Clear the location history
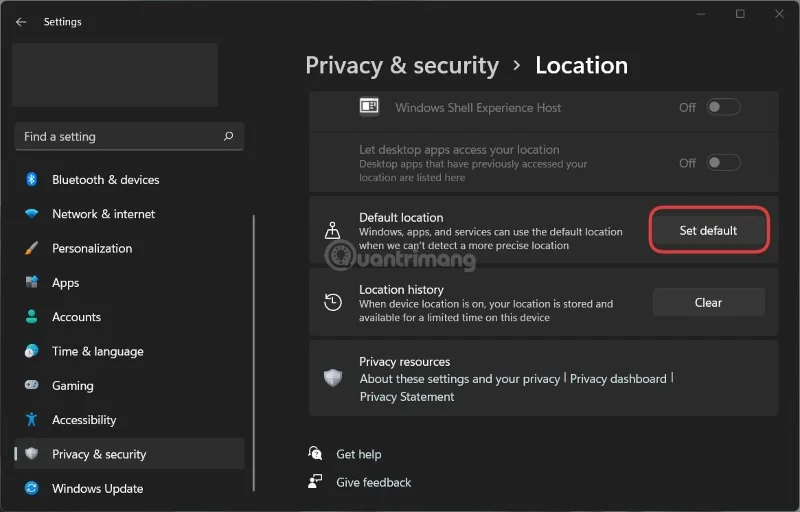The height and width of the screenshot is (512, 800). (x=709, y=302)
